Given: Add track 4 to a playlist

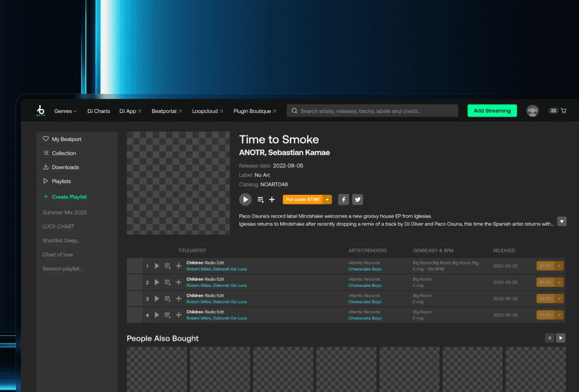Looking at the screenshot, I should (179, 315).
